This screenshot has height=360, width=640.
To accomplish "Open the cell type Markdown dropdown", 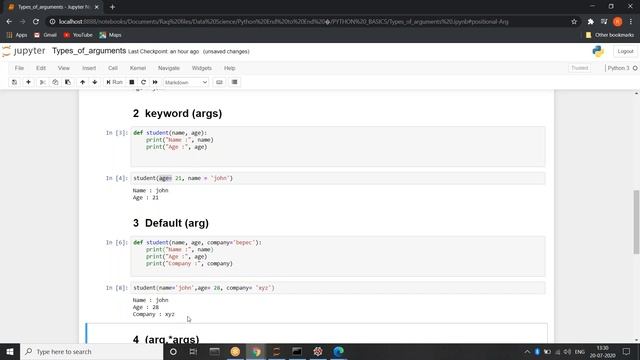I will 186,82.
